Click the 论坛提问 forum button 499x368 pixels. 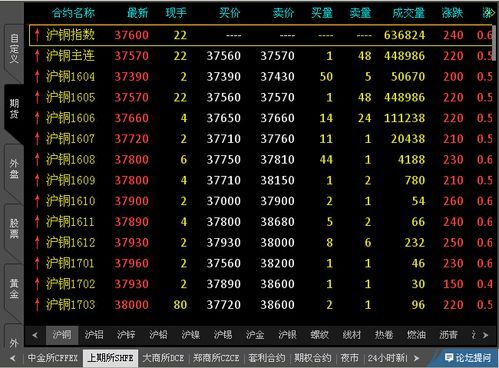pos(468,358)
